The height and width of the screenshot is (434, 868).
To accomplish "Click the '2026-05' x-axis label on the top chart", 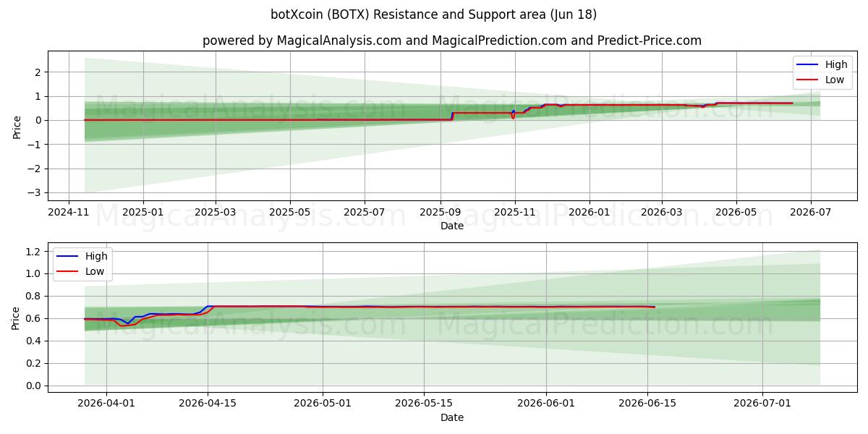I will point(736,213).
